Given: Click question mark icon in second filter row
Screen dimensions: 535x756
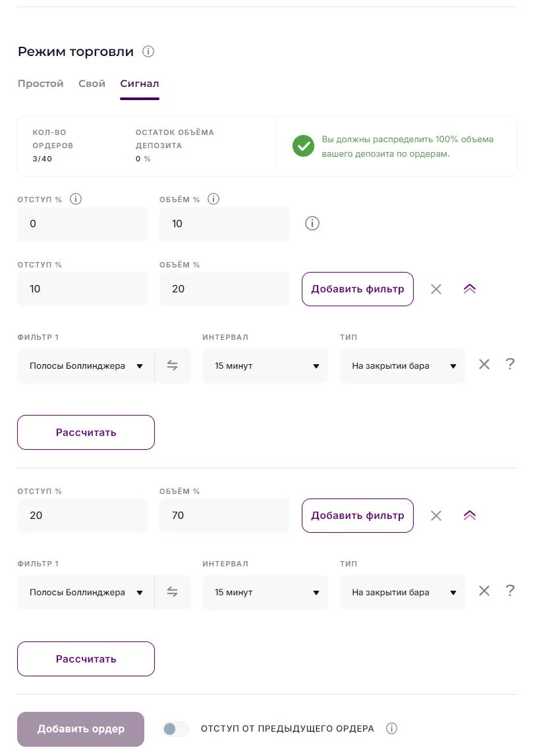Looking at the screenshot, I should 511,591.
